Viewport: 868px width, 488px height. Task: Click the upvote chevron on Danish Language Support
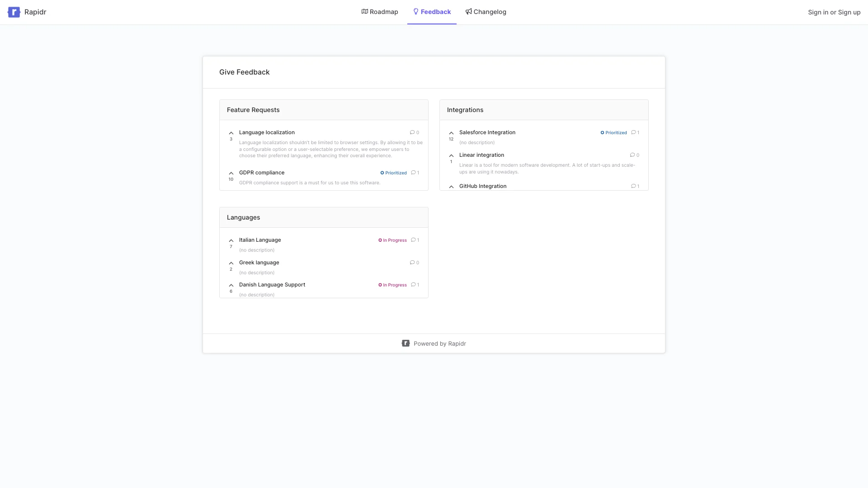coord(231,285)
